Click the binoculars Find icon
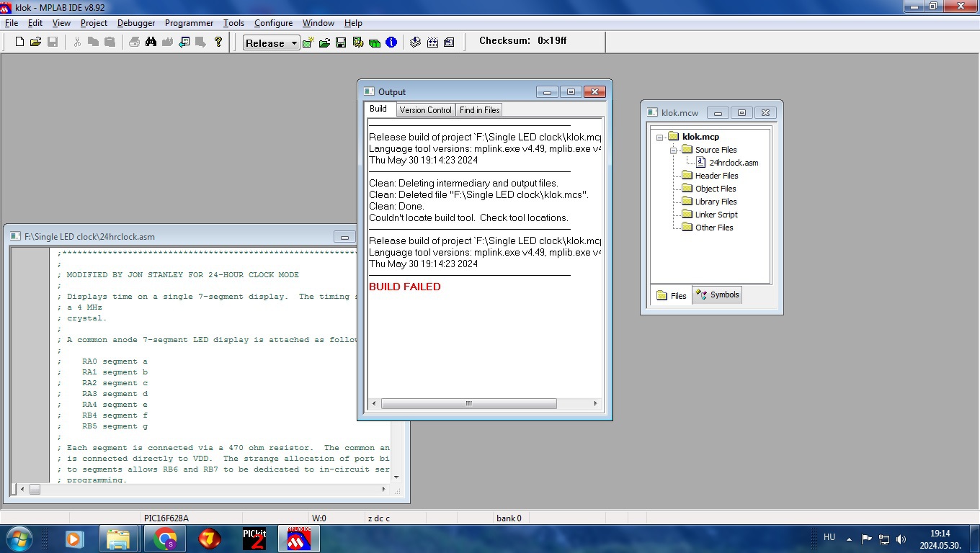 point(151,42)
